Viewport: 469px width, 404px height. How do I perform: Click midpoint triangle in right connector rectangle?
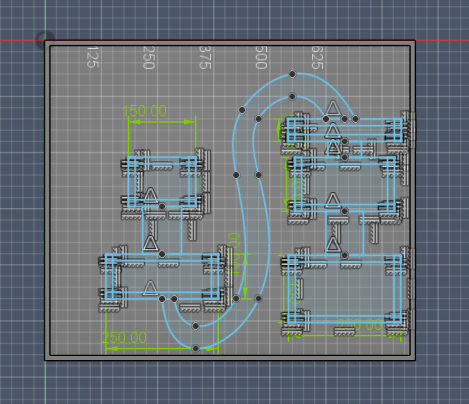(x=332, y=244)
